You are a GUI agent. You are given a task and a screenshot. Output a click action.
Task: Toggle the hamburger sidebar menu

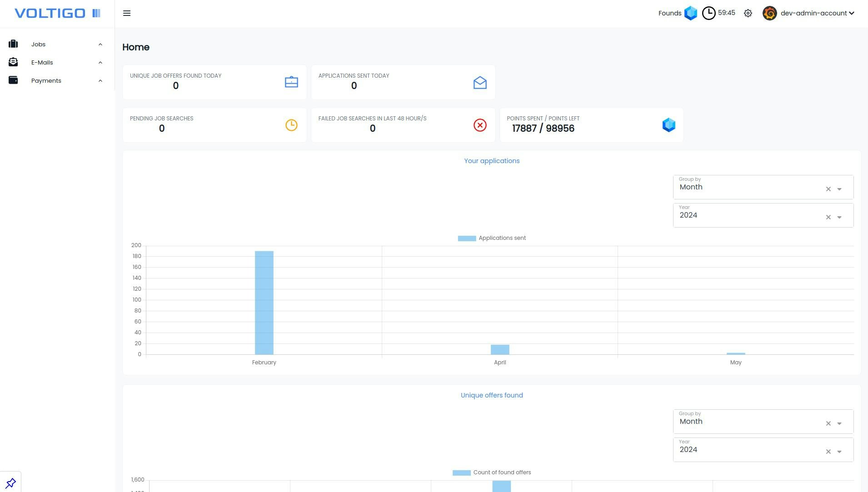127,13
